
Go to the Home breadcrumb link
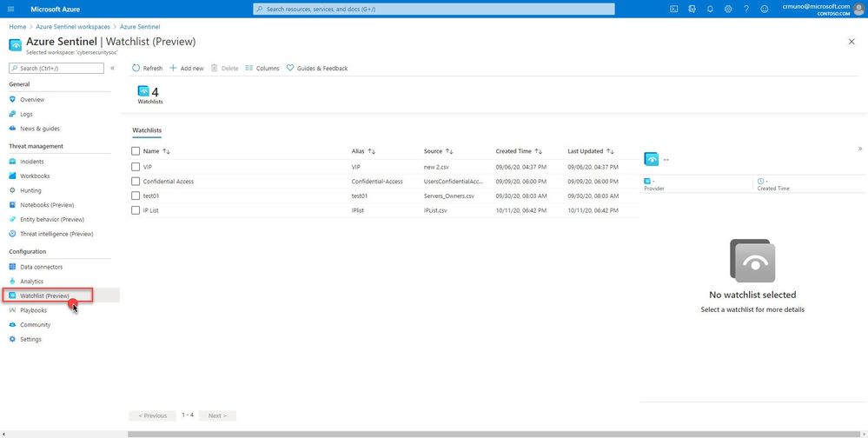coord(17,27)
